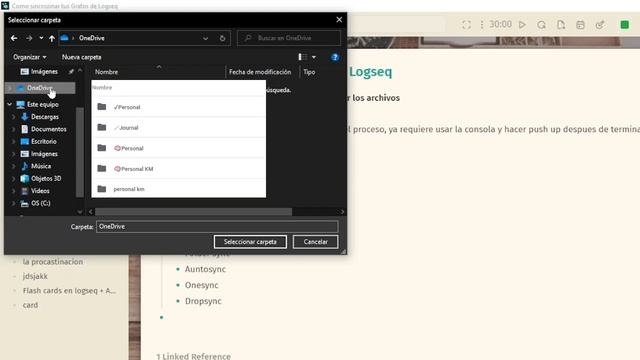
Task: Go forward in the folder dialog
Action: [29, 38]
